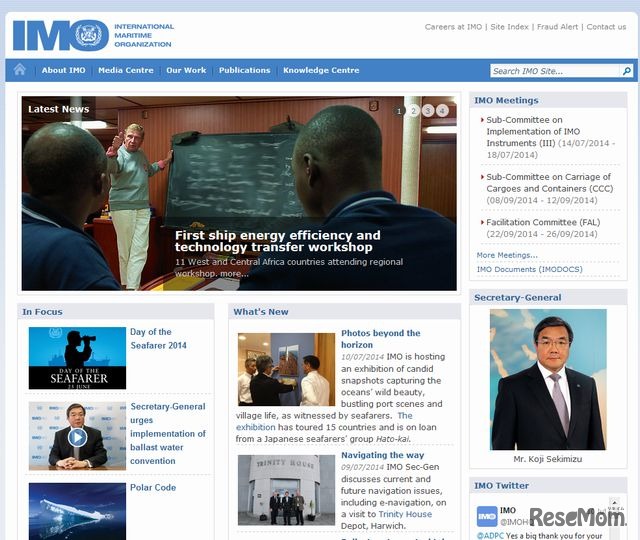
Task: Play the Secretary-General ballast water video
Action: click(77, 437)
